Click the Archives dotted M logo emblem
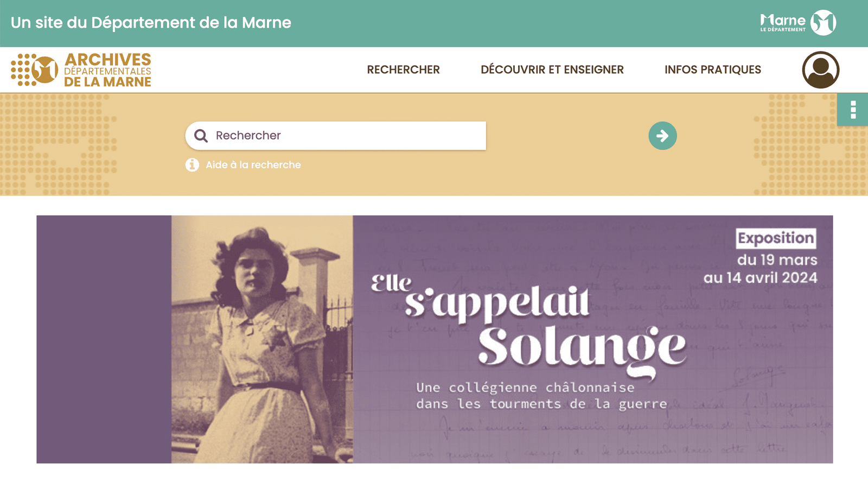The height and width of the screenshot is (482, 868). pyautogui.click(x=35, y=70)
